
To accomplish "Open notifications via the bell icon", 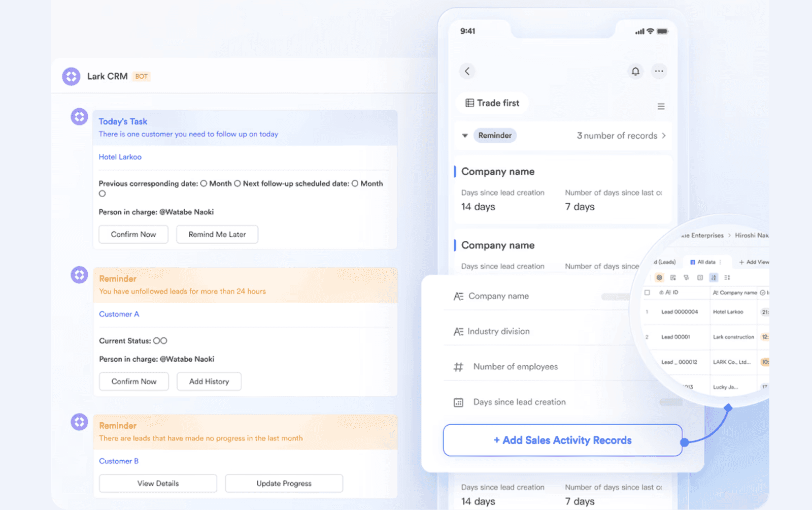I will [x=635, y=71].
